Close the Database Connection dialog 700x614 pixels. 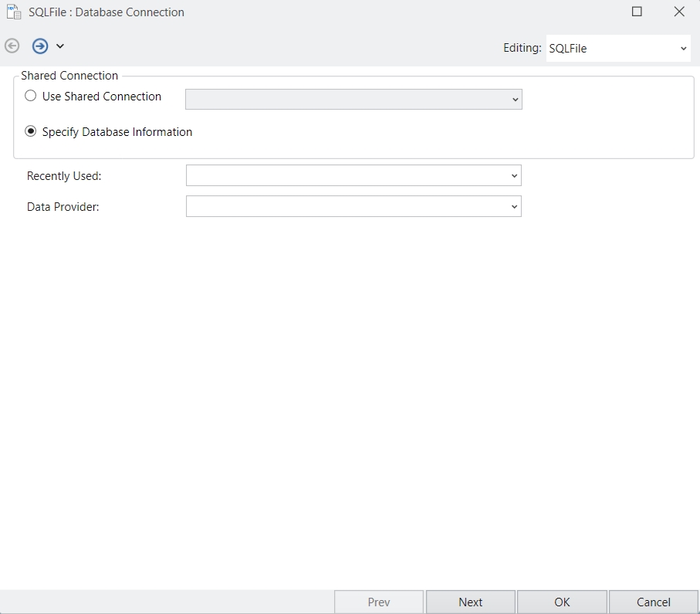tap(679, 12)
